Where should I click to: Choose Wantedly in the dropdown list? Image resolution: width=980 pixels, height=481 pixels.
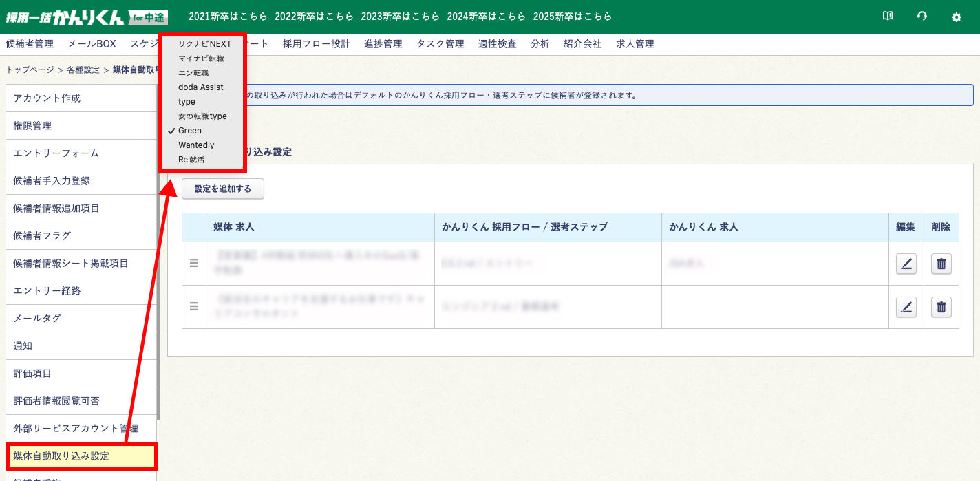[196, 145]
